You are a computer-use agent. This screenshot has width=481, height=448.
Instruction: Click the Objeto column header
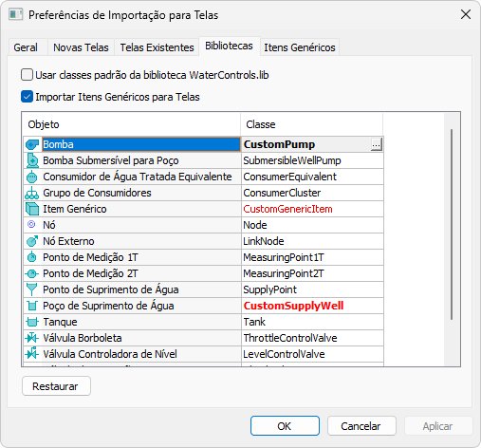(131, 124)
